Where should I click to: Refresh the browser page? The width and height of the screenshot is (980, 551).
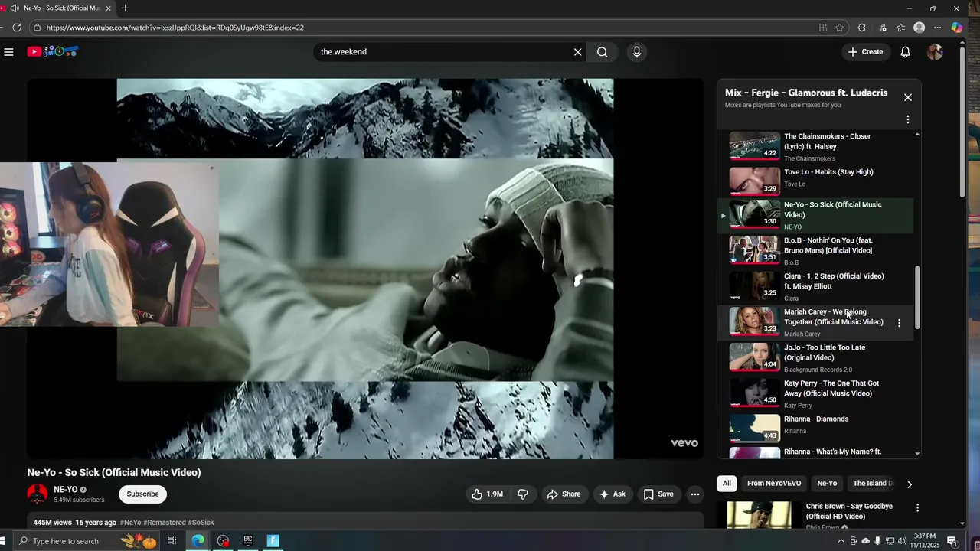17,28
